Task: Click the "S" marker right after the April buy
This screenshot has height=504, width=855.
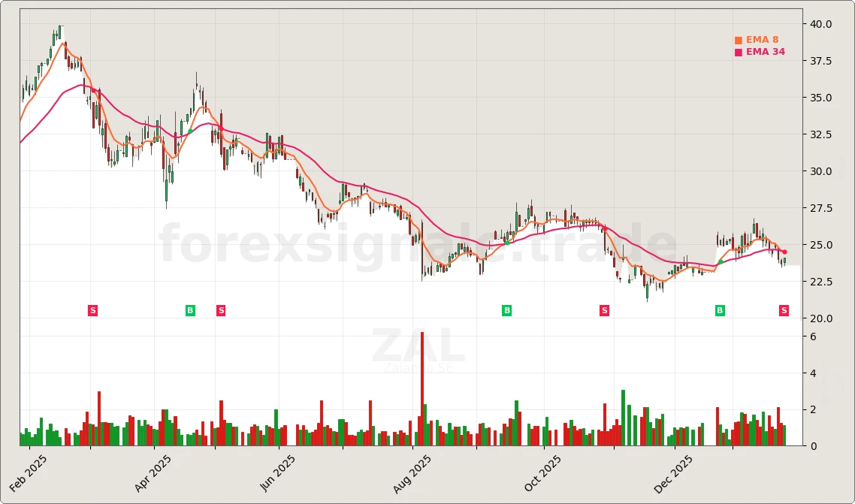Action: 221,309
